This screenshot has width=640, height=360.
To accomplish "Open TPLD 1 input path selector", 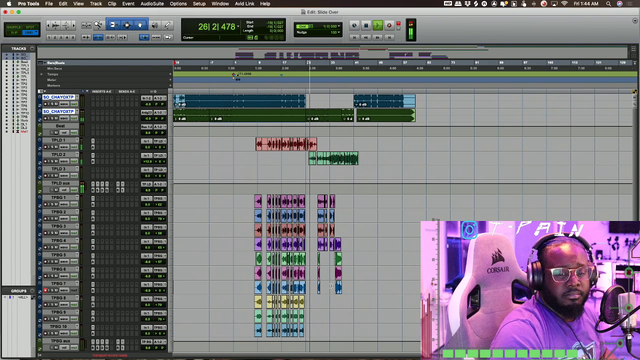I will pyautogui.click(x=147, y=141).
